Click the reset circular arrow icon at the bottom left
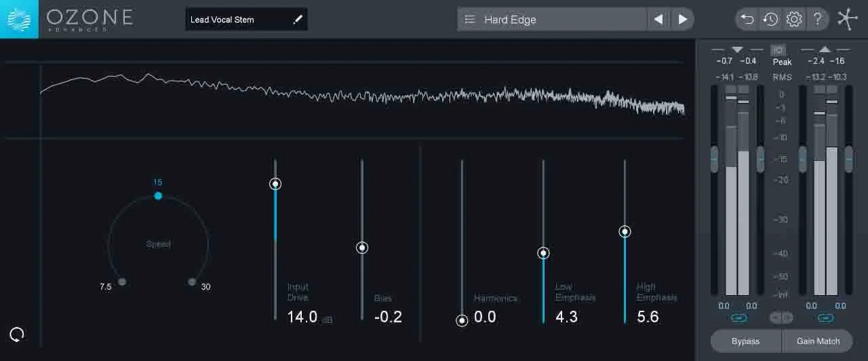The image size is (868, 361). click(17, 334)
